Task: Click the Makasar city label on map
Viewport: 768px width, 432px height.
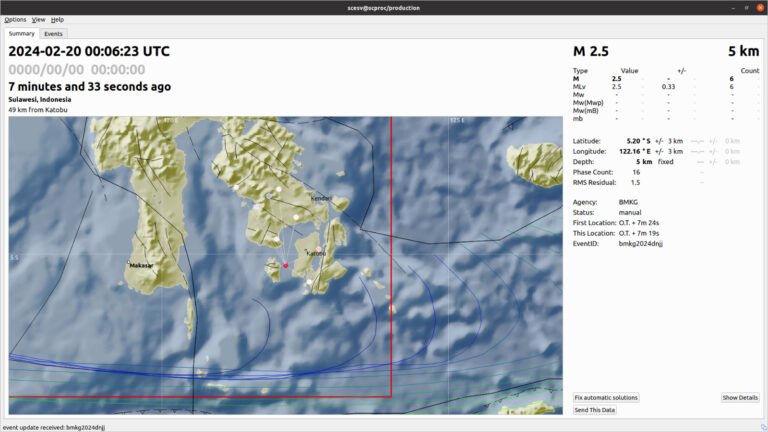Action: [x=142, y=265]
